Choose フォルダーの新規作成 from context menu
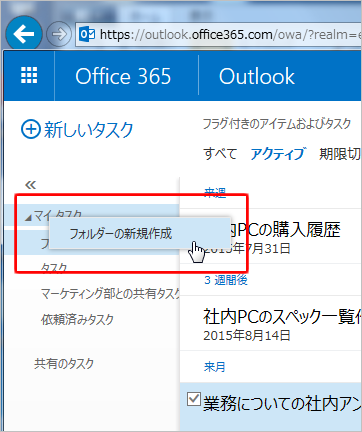The height and width of the screenshot is (432, 362). click(x=140, y=234)
